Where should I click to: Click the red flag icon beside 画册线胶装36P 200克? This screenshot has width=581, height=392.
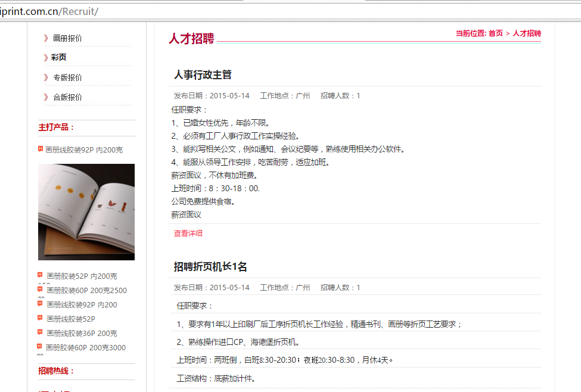pos(40,332)
